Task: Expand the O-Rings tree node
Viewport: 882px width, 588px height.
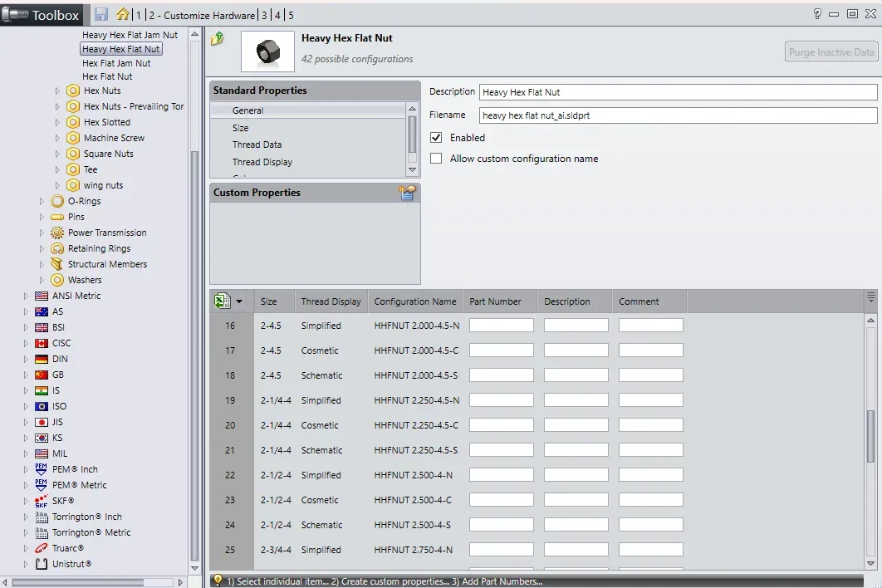Action: click(x=42, y=201)
